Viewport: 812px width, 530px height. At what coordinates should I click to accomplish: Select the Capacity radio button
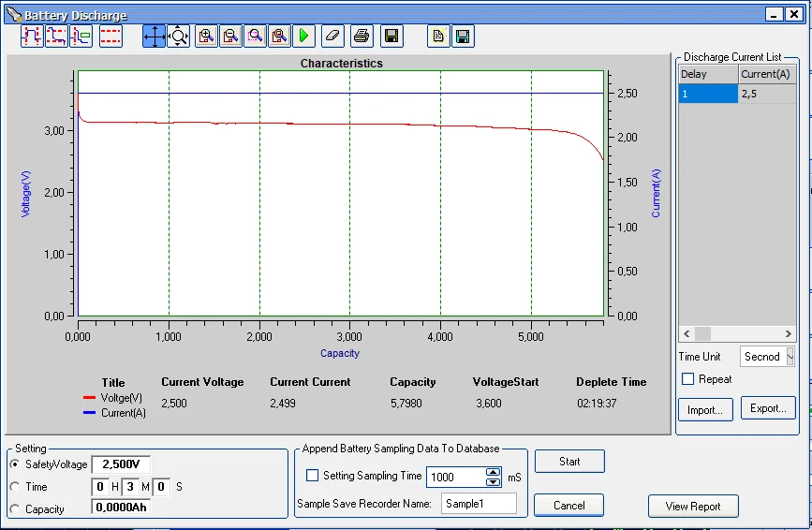tap(14, 509)
